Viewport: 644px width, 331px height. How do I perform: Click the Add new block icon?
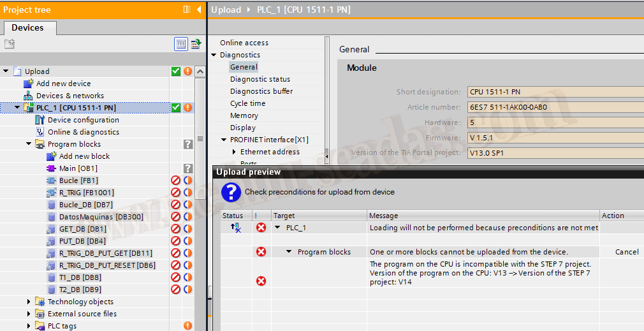pos(52,156)
